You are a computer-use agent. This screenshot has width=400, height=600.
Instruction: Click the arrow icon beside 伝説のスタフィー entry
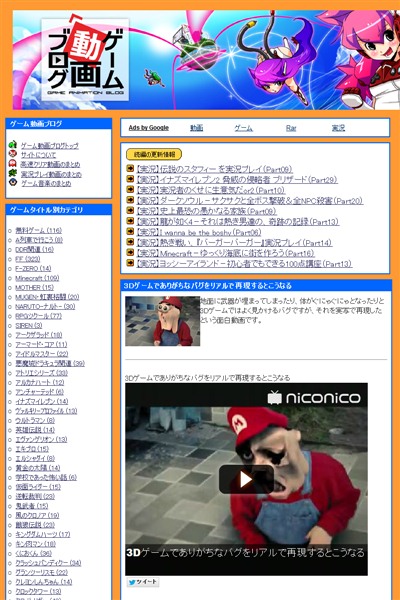[x=130, y=168]
